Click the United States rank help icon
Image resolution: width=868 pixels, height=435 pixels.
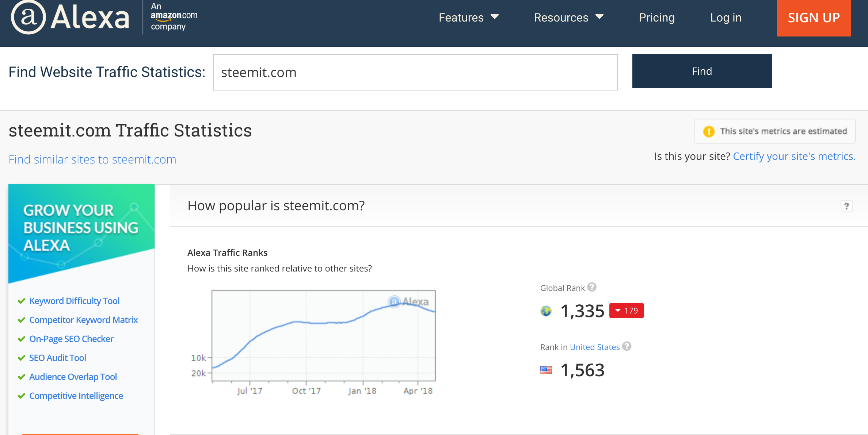[x=627, y=346]
